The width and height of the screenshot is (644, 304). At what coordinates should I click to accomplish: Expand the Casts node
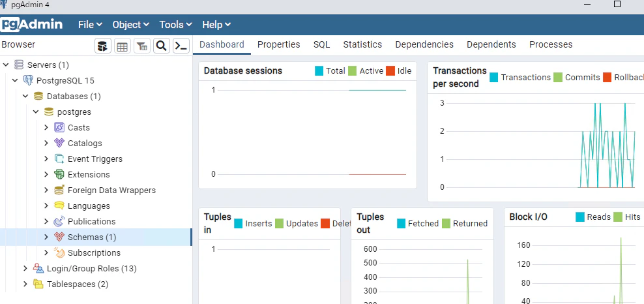[46, 127]
